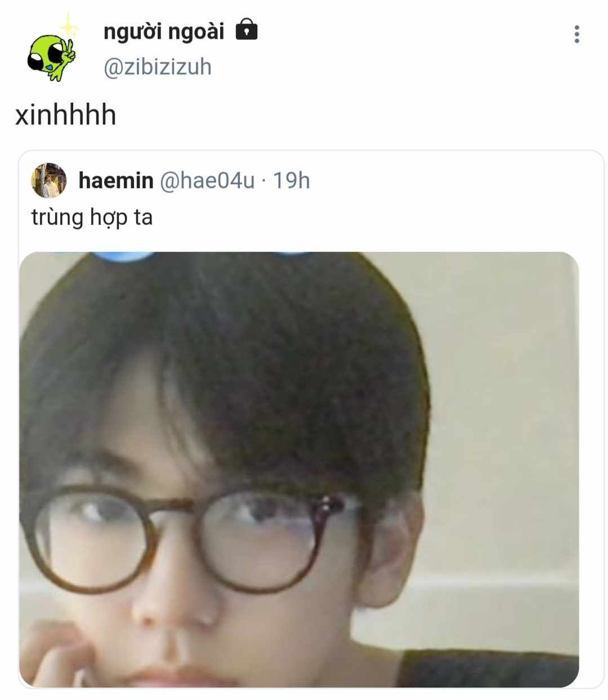Click the "haemin" name in quoted tweet
Screen dimensions: 608x700
point(116,181)
